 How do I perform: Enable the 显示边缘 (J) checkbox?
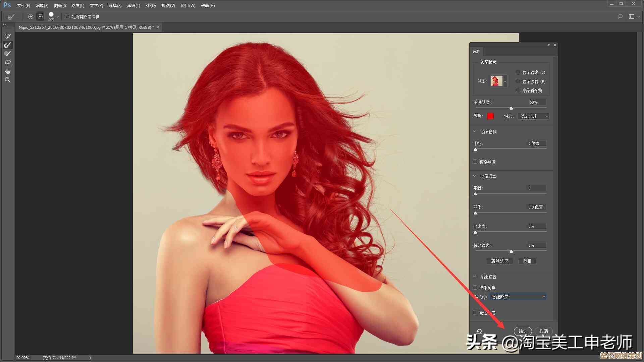[x=518, y=72]
